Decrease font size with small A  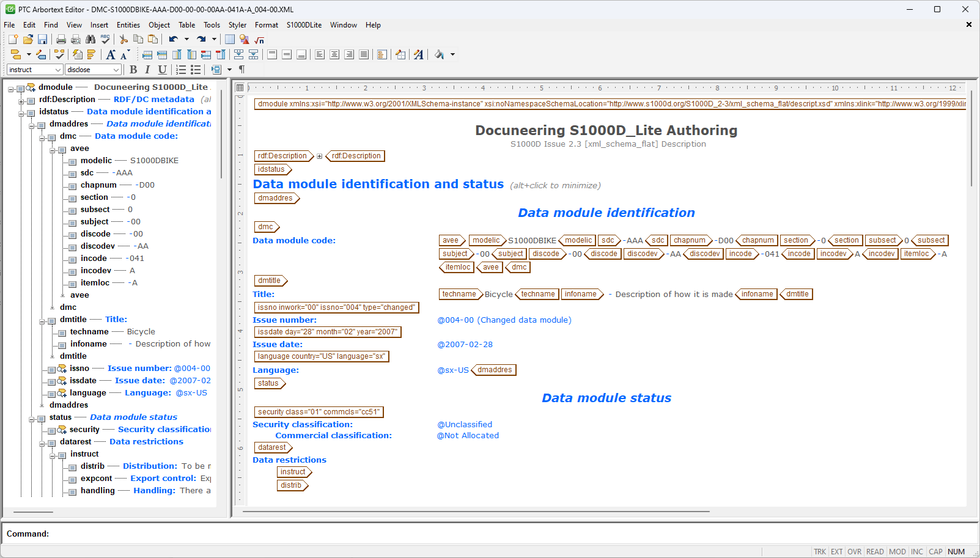pyautogui.click(x=125, y=55)
